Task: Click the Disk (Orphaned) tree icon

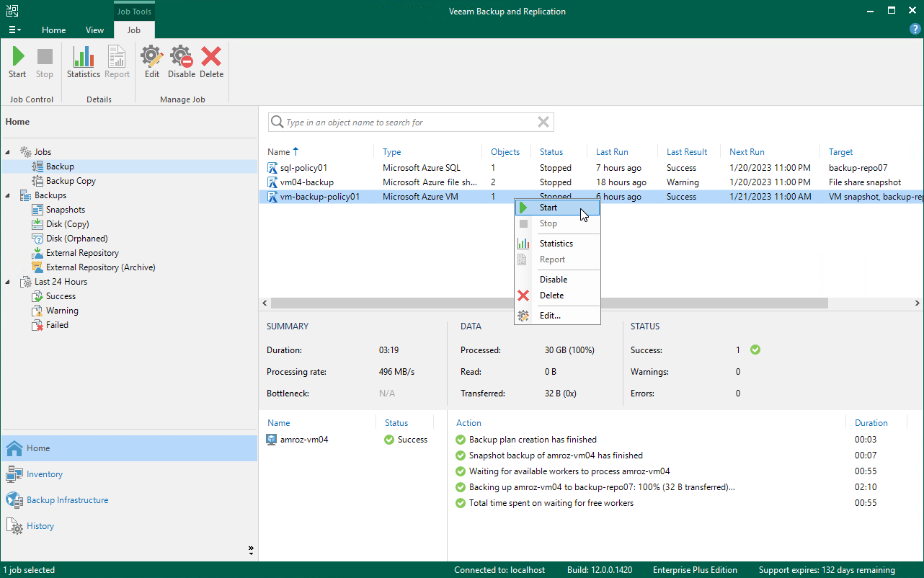Action: coord(38,239)
